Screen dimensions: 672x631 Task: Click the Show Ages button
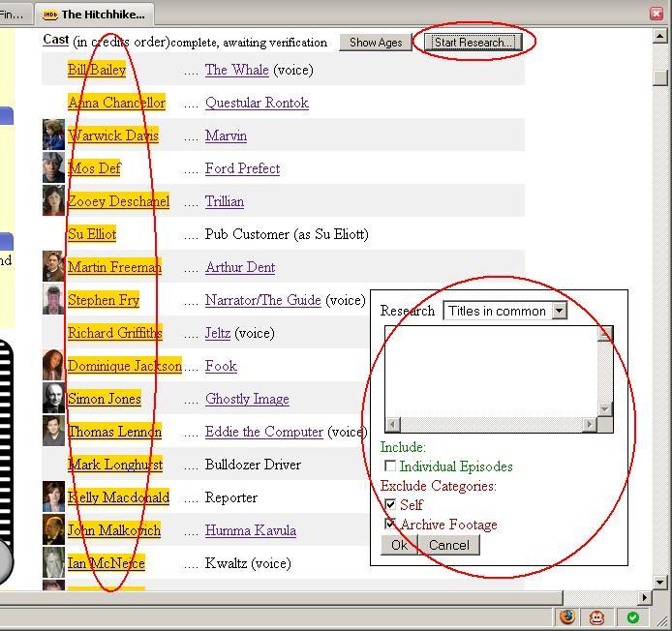(376, 43)
